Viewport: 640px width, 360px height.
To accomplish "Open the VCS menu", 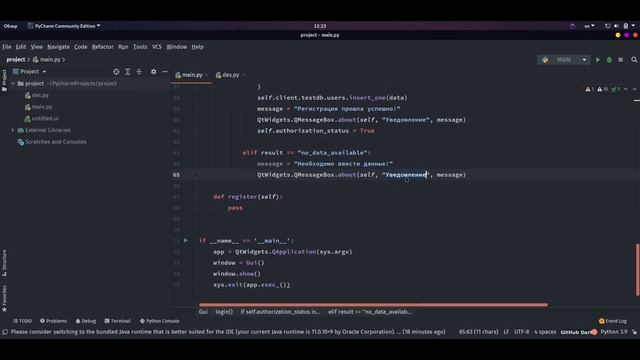I will (157, 47).
